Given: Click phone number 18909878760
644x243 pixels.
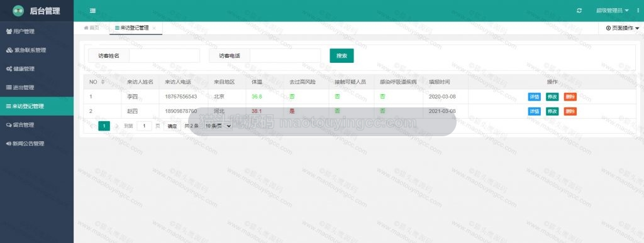Looking at the screenshot, I should (x=180, y=112).
